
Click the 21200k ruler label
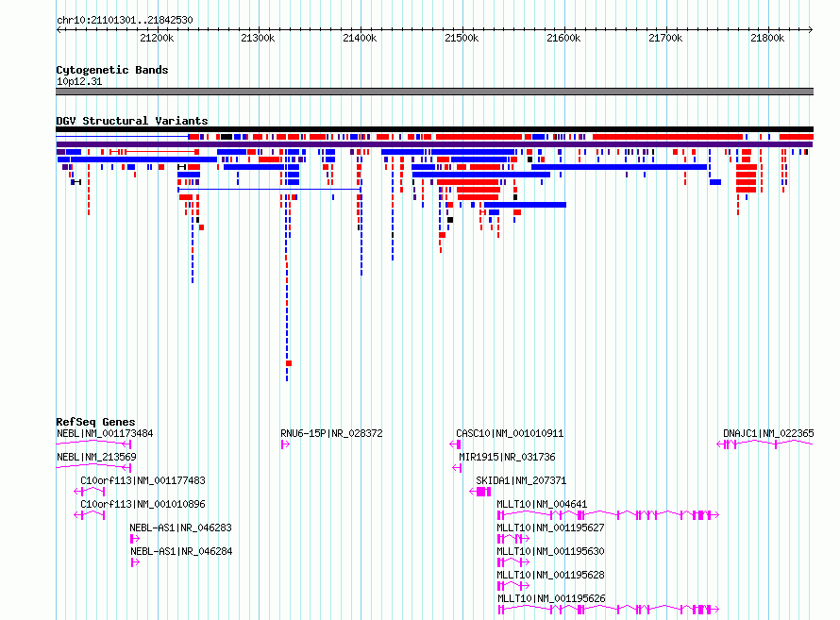click(157, 38)
